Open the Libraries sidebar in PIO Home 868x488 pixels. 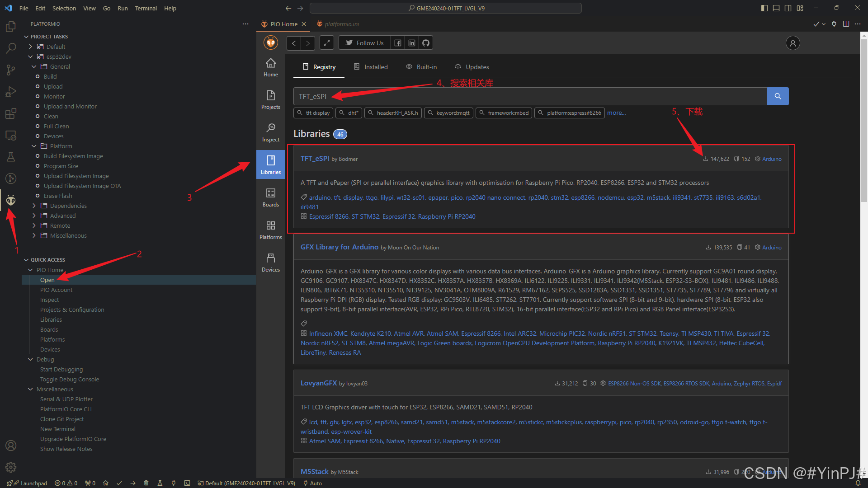pos(270,164)
